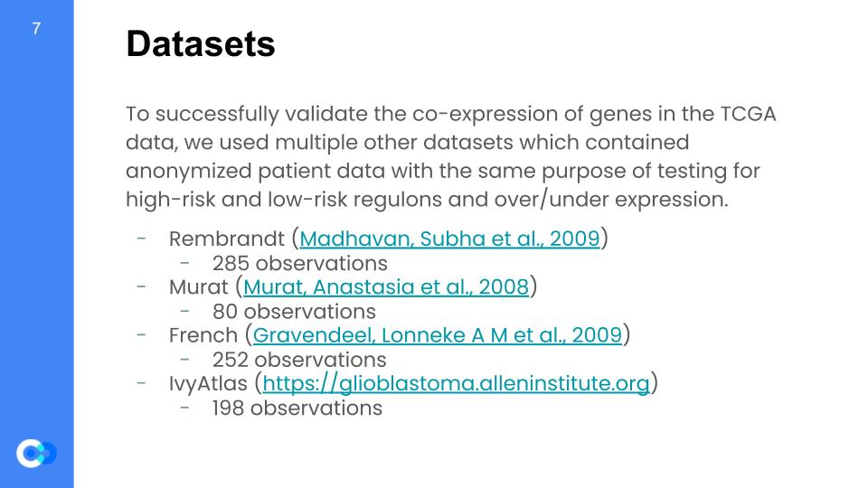Select the Datasets slide title

point(200,43)
